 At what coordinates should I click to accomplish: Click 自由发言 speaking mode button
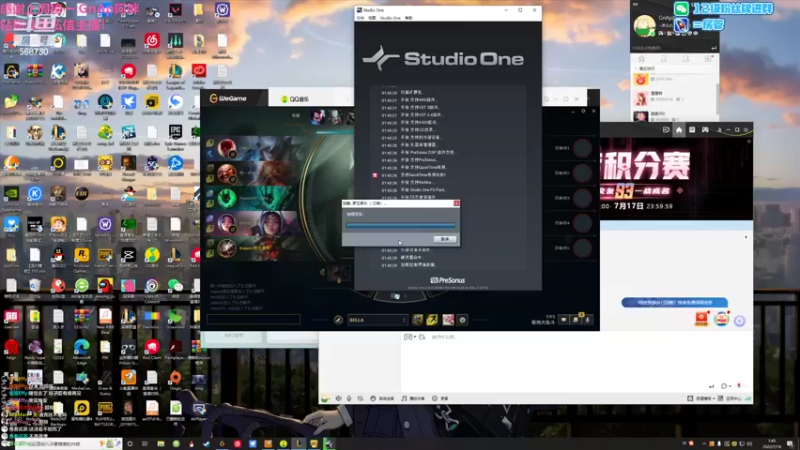pos(383,398)
